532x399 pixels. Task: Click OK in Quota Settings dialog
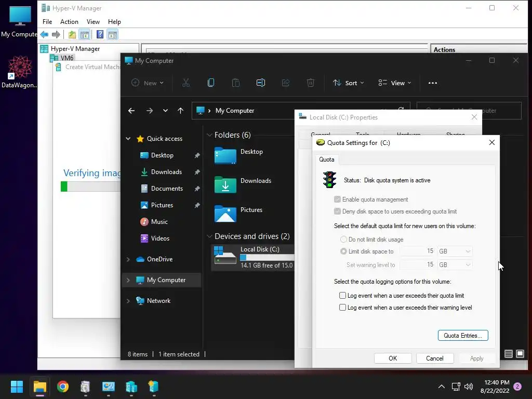click(x=393, y=358)
